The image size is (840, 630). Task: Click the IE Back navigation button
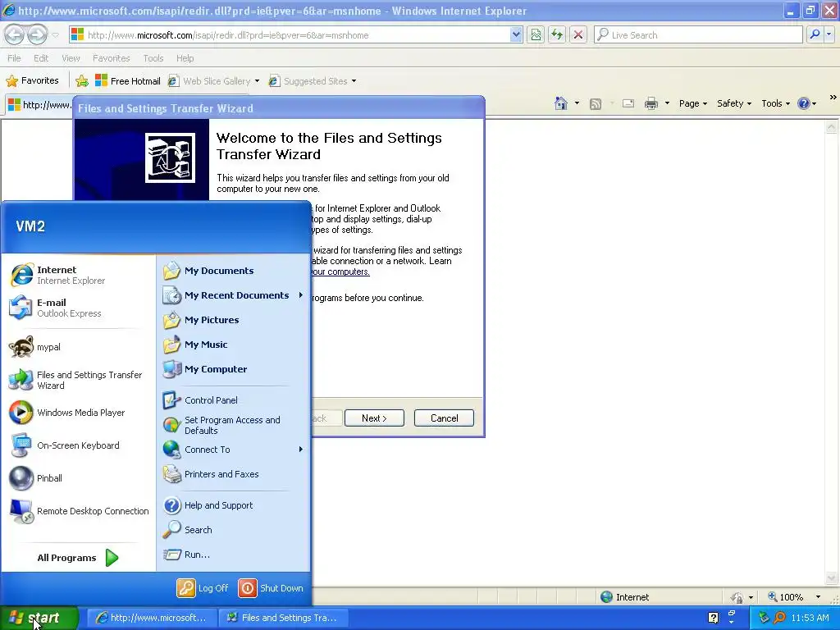point(15,34)
